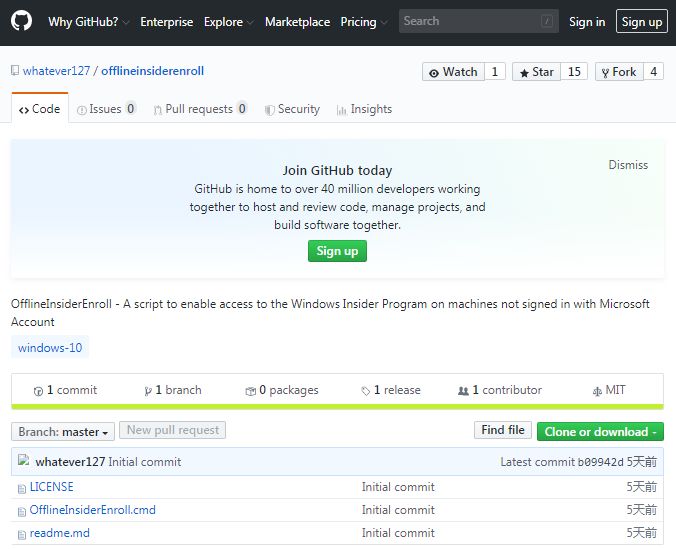This screenshot has height=549, width=676.
Task: Expand the Clone or download dropdown
Action: point(600,432)
